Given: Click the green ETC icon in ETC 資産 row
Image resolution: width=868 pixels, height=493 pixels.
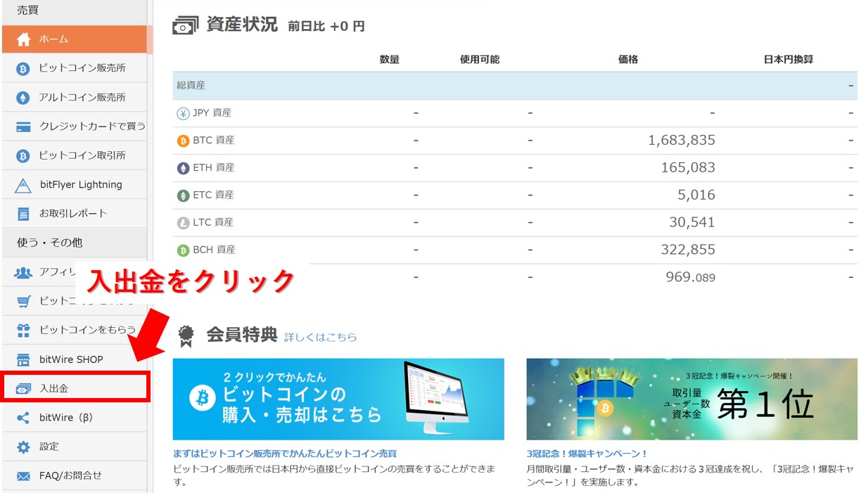Looking at the screenshot, I should [x=183, y=196].
